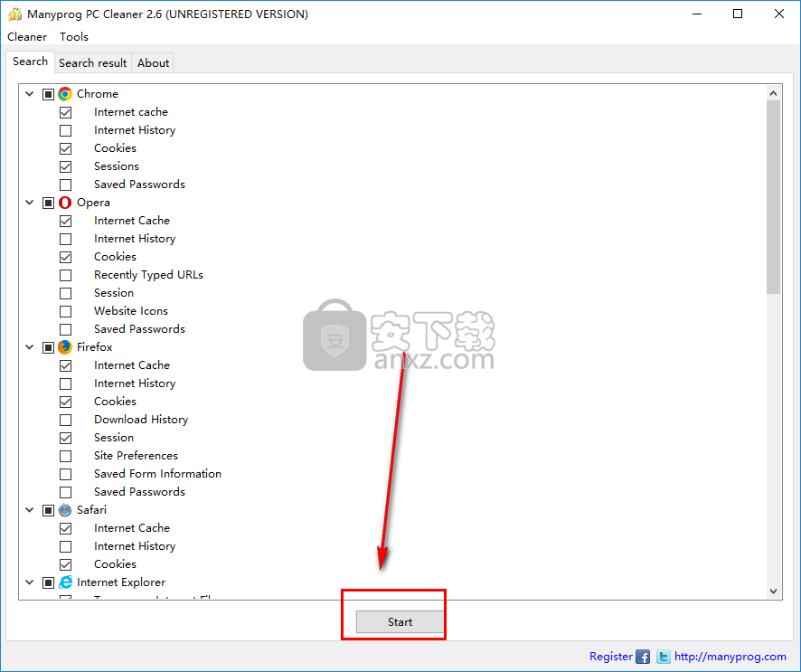This screenshot has height=672, width=801.
Task: Select the Safari row label
Action: point(91,510)
